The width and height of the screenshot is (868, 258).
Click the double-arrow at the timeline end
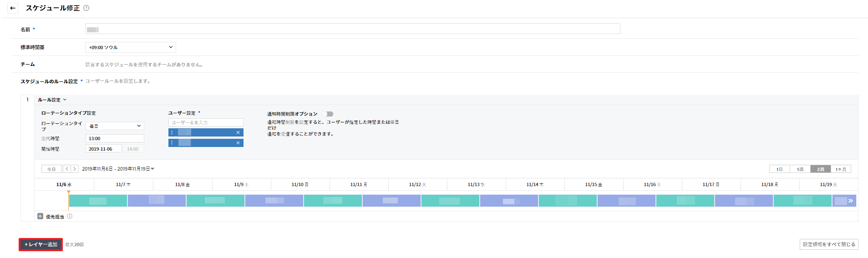850,201
